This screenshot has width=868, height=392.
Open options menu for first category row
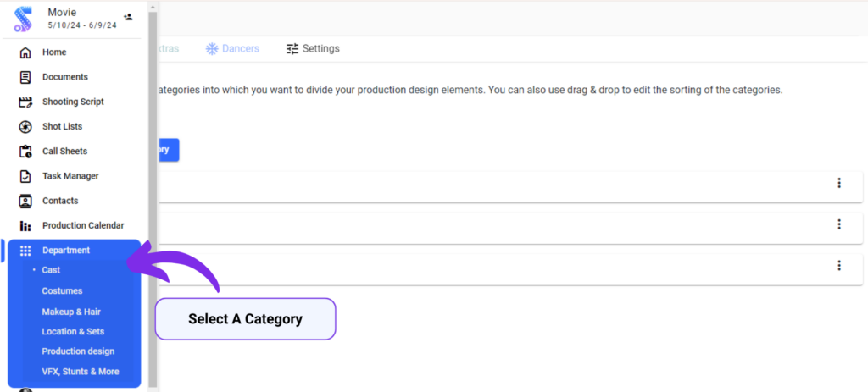click(839, 183)
